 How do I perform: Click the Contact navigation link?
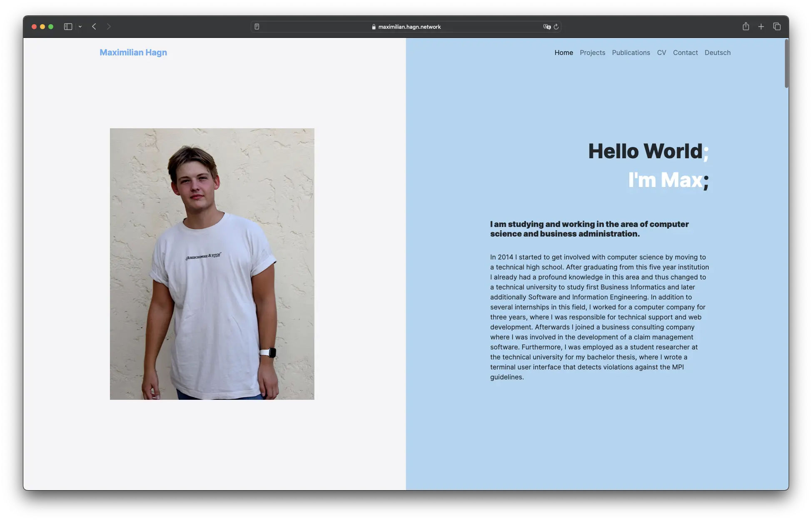[685, 53]
